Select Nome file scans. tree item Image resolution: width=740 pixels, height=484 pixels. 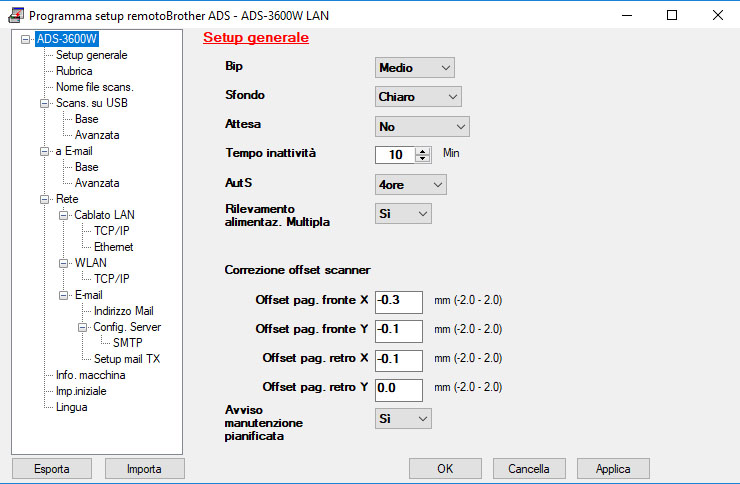point(94,87)
